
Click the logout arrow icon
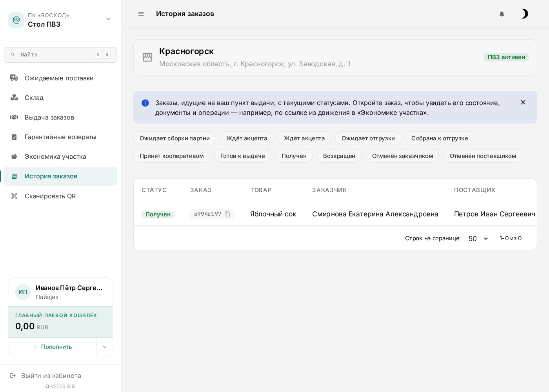click(13, 376)
